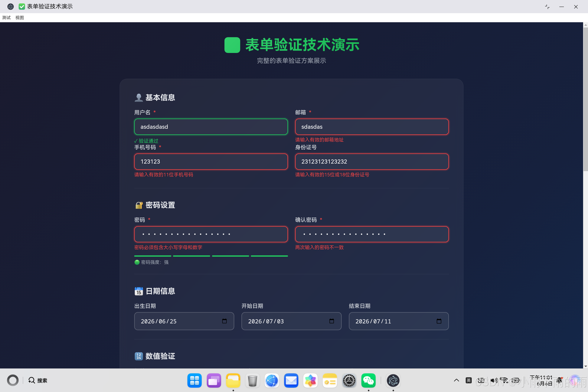The image size is (588, 392).
Task: Focus the 身份证号 input field
Action: click(372, 162)
